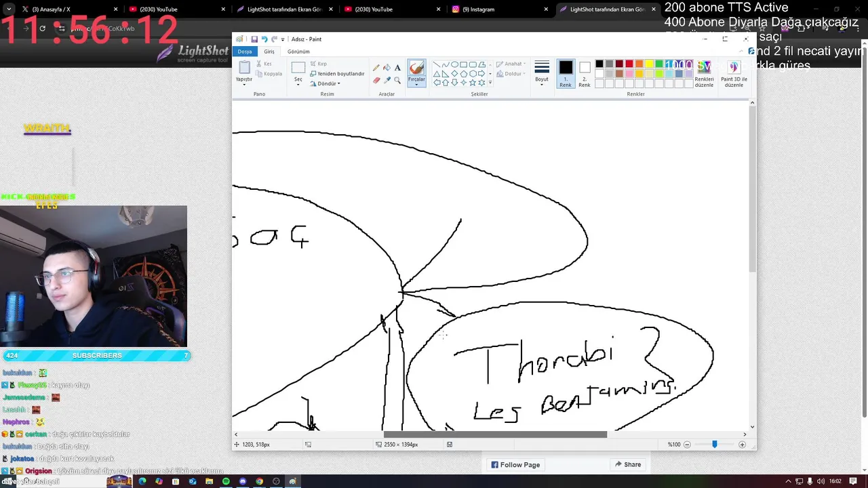Open the Chrome taskbar icon
Image resolution: width=868 pixels, height=488 pixels.
tap(259, 481)
